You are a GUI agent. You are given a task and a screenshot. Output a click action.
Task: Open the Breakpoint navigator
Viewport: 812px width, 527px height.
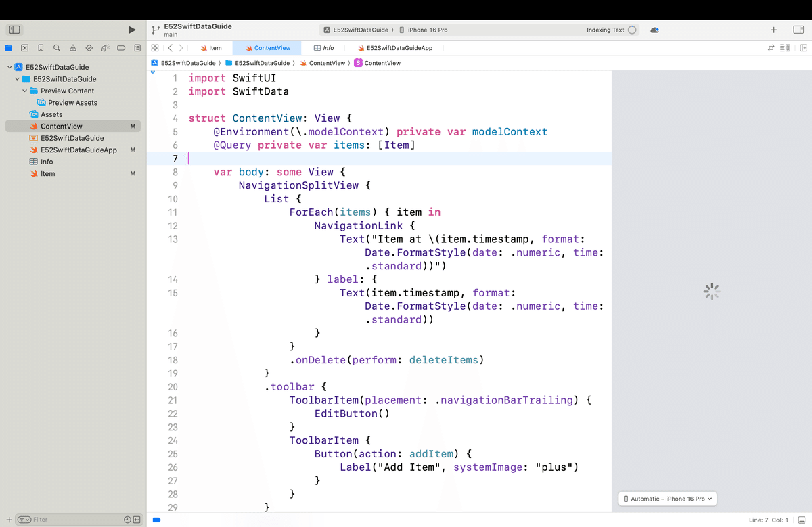tap(121, 48)
